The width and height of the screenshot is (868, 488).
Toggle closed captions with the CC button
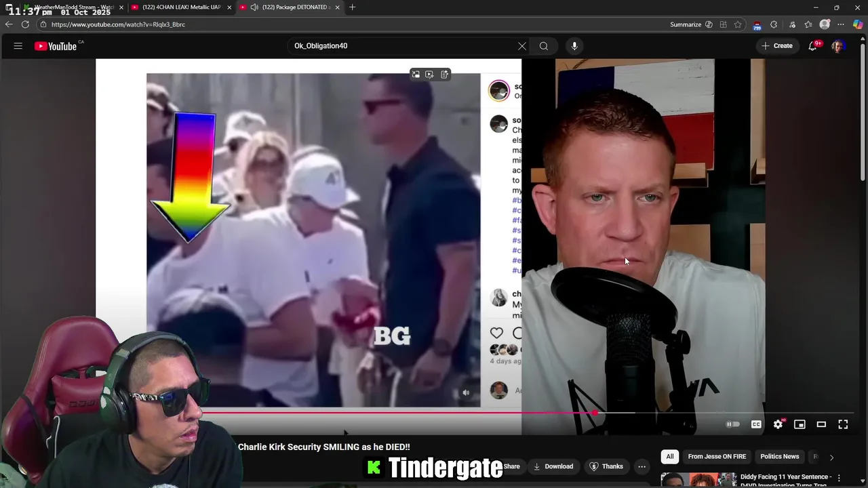[x=756, y=424]
